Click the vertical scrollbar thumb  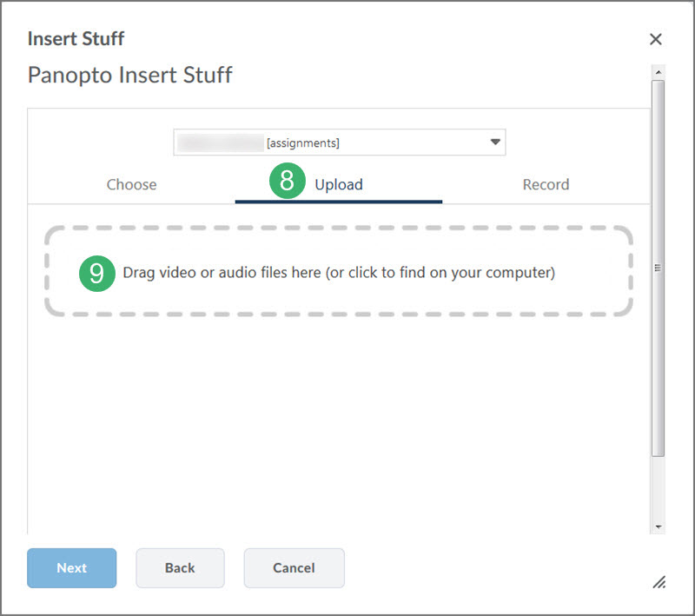659,268
